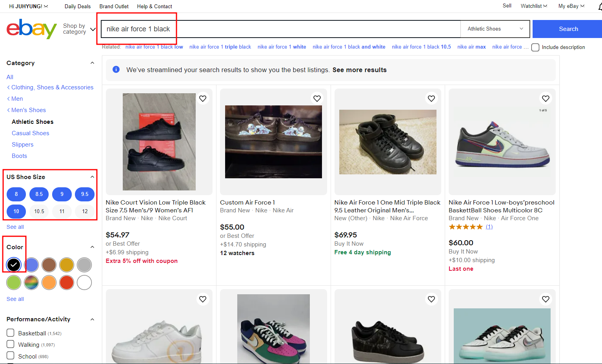Collapse the Performance/Activity filter section
Image resolution: width=602 pixels, height=364 pixels.
(92, 319)
